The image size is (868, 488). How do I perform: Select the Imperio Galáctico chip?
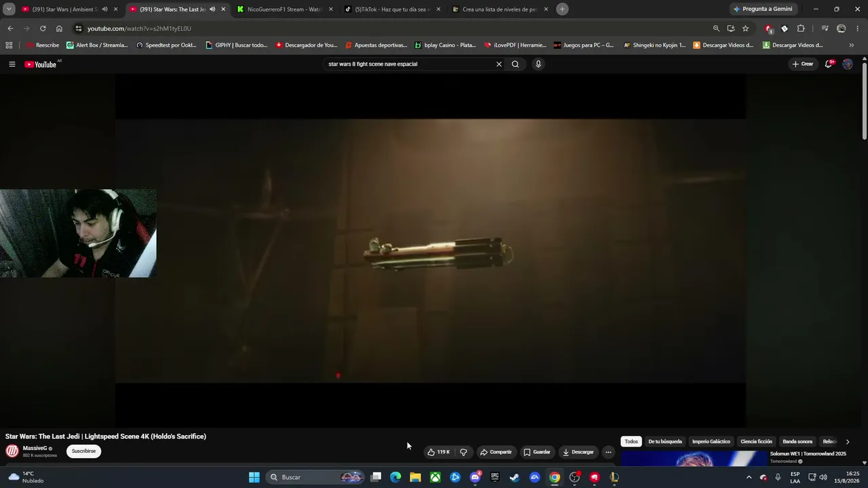tap(711, 442)
